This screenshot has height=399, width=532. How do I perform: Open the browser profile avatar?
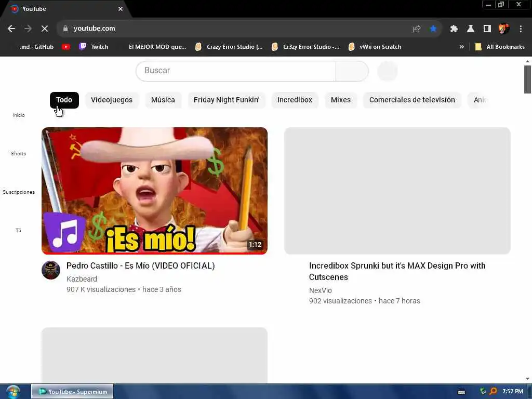click(504, 29)
